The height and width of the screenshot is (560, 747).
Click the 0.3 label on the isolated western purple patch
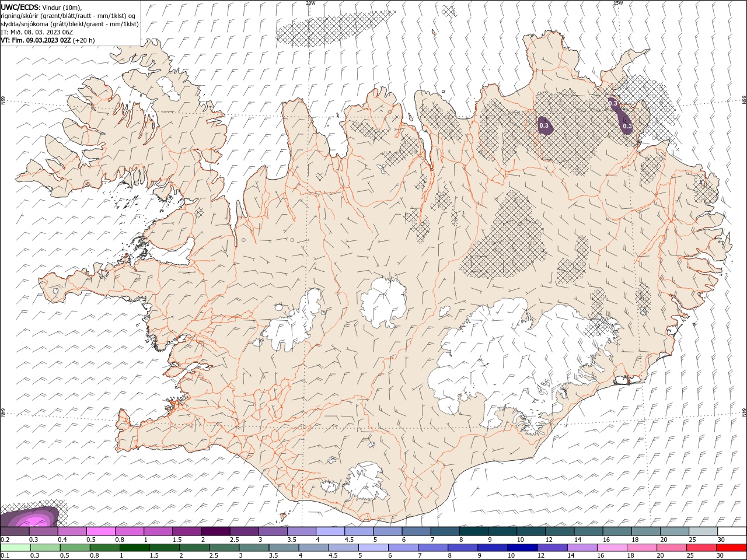click(543, 125)
